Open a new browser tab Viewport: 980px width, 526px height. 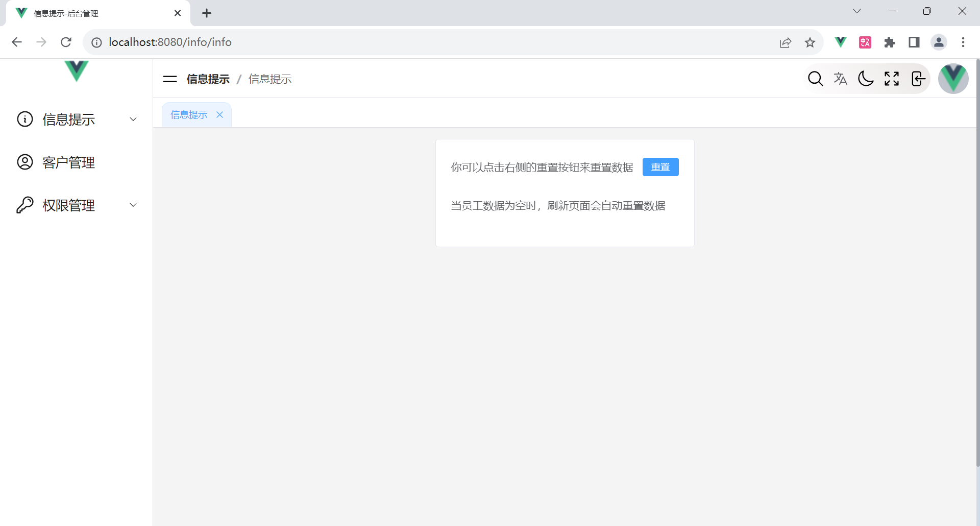[x=207, y=13]
